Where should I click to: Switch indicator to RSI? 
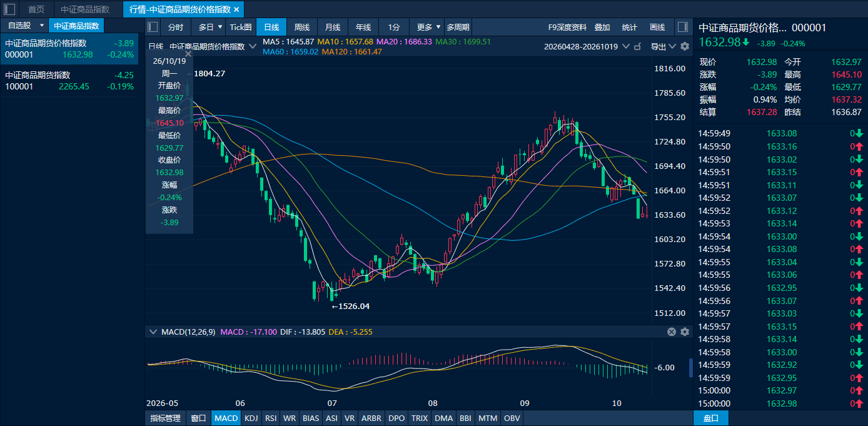(271, 418)
